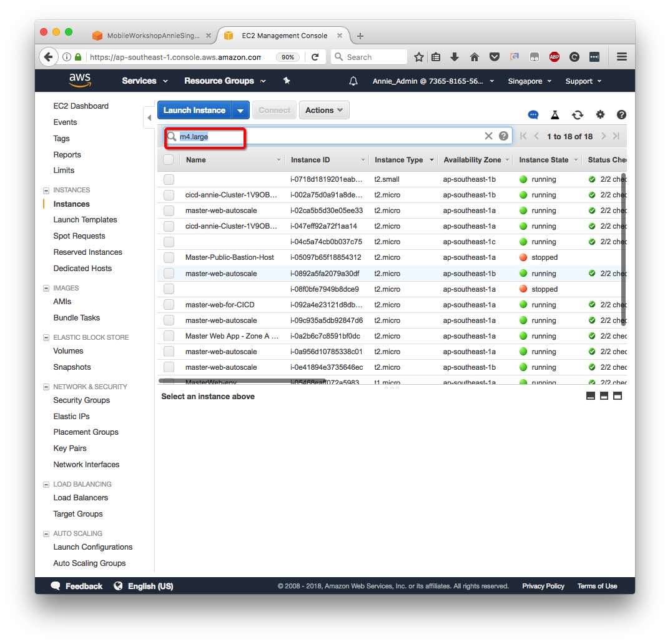Switch to the MobileWorkshopAnnieSing browser tab

pyautogui.click(x=152, y=36)
